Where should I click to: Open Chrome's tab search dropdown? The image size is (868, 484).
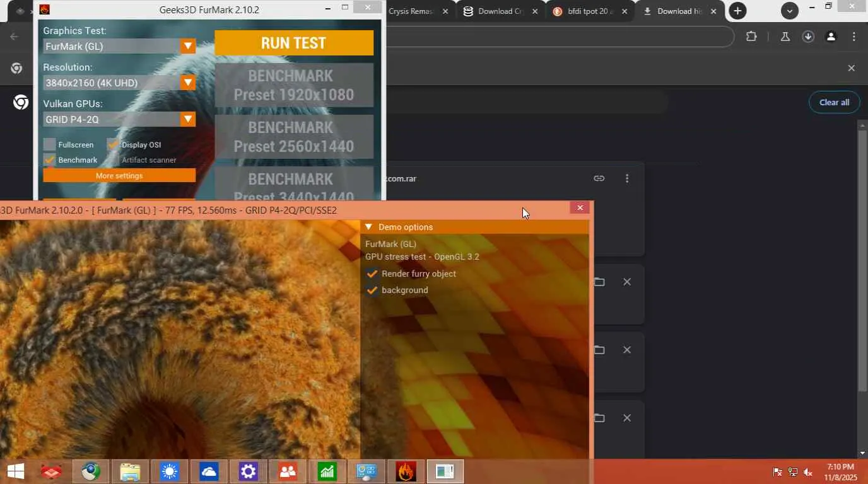click(790, 11)
